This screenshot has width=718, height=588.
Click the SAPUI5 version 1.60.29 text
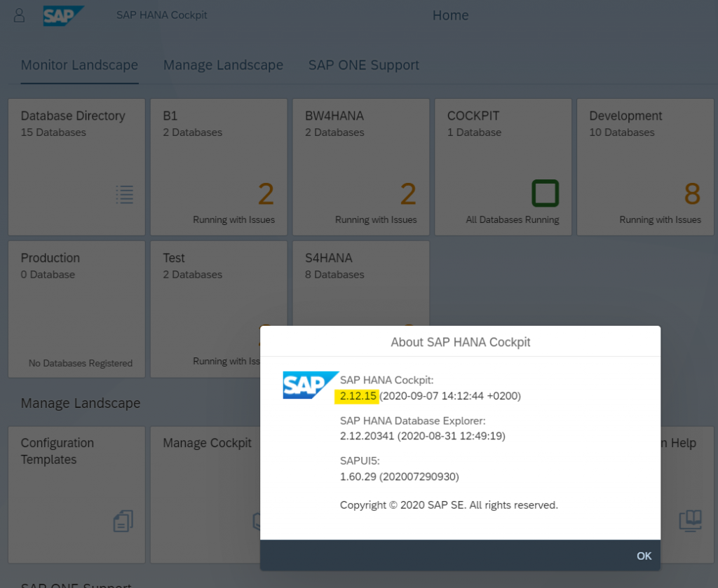(x=358, y=477)
